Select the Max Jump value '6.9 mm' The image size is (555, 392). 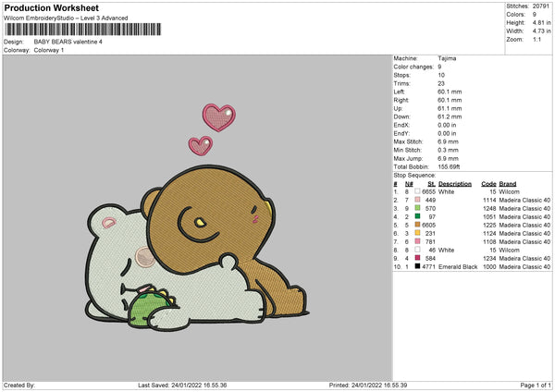pyautogui.click(x=448, y=158)
